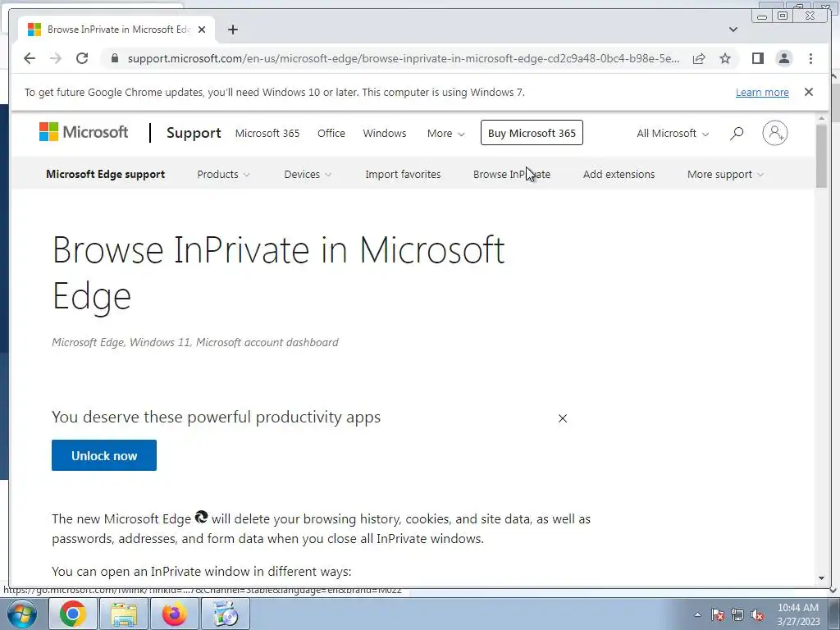Viewport: 840px width, 630px height.
Task: Click the Action Center flag icon
Action: click(x=718, y=614)
